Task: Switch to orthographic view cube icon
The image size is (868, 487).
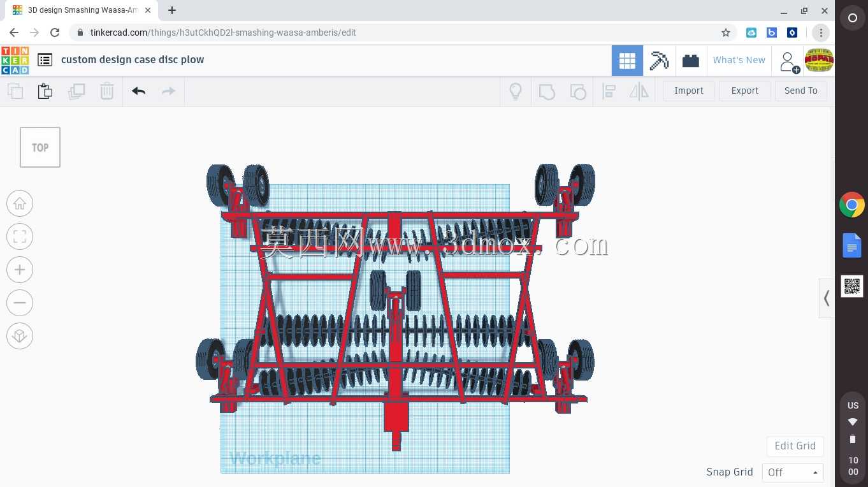Action: coord(20,336)
